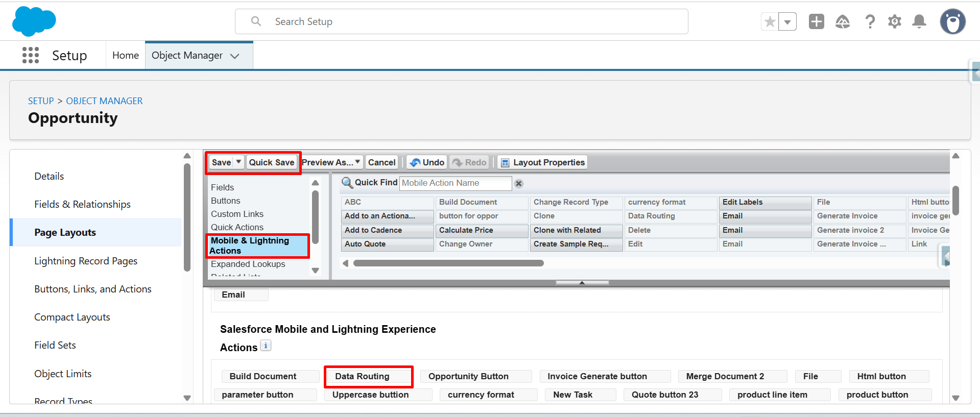The width and height of the screenshot is (980, 417).
Task: Click the palette scroll-left arrow
Action: point(346,263)
